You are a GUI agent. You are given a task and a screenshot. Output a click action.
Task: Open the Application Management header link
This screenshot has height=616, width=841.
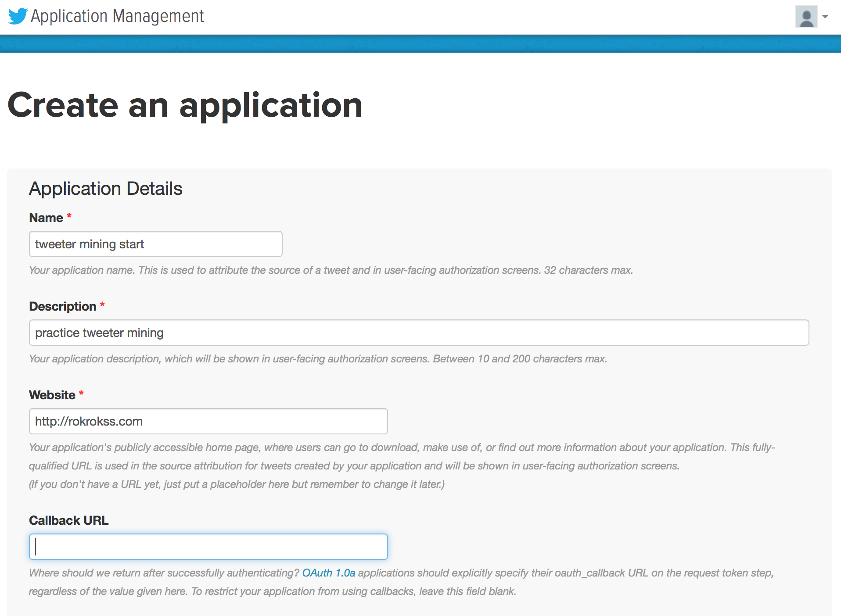click(117, 16)
